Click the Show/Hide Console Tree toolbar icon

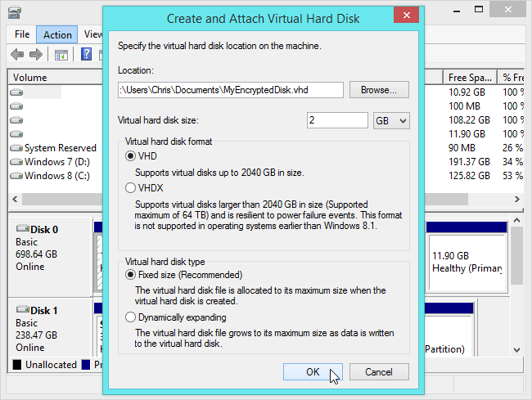[61, 54]
